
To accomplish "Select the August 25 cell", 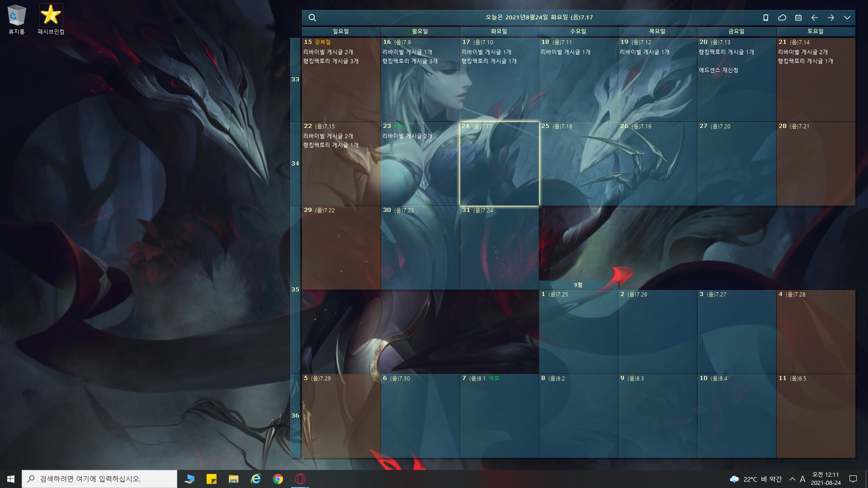I will (578, 164).
